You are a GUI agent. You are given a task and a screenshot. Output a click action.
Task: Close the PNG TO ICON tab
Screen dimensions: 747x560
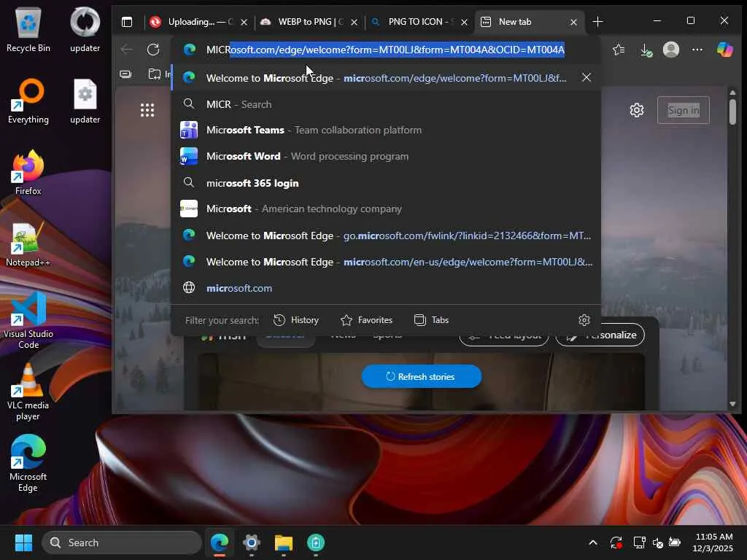tap(464, 23)
